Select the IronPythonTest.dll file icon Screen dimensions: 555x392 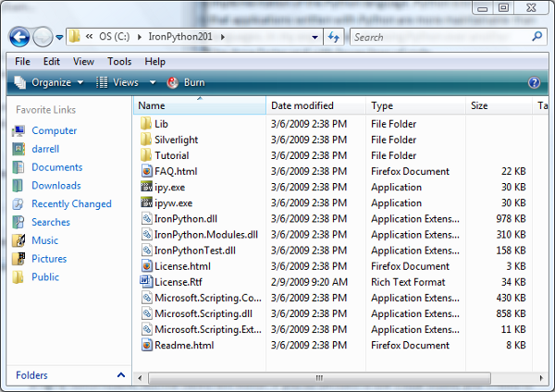point(146,251)
